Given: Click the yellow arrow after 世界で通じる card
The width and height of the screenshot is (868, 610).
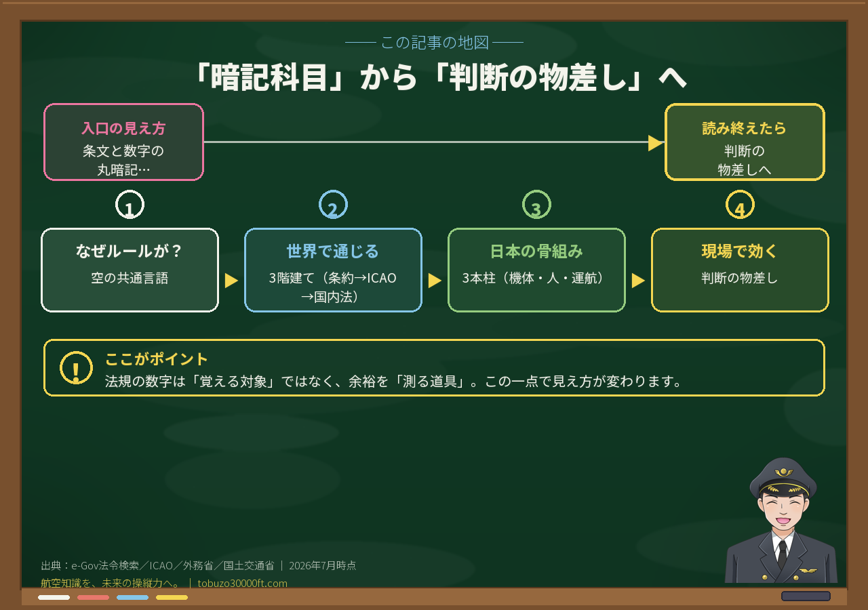Looking at the screenshot, I should tap(435, 281).
